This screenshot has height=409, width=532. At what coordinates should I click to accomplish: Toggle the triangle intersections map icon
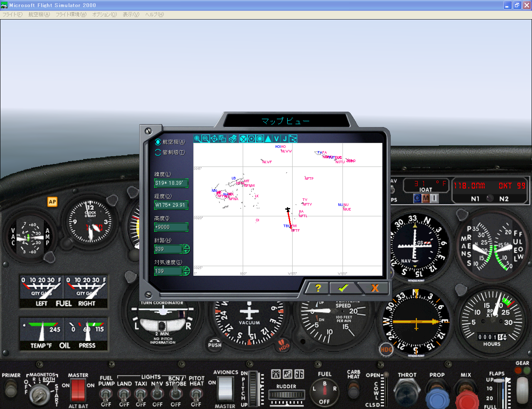[x=268, y=139]
